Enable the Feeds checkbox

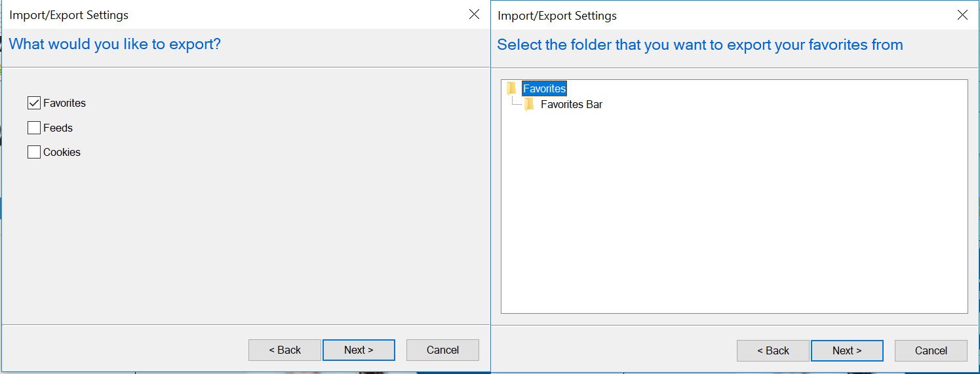tap(34, 128)
